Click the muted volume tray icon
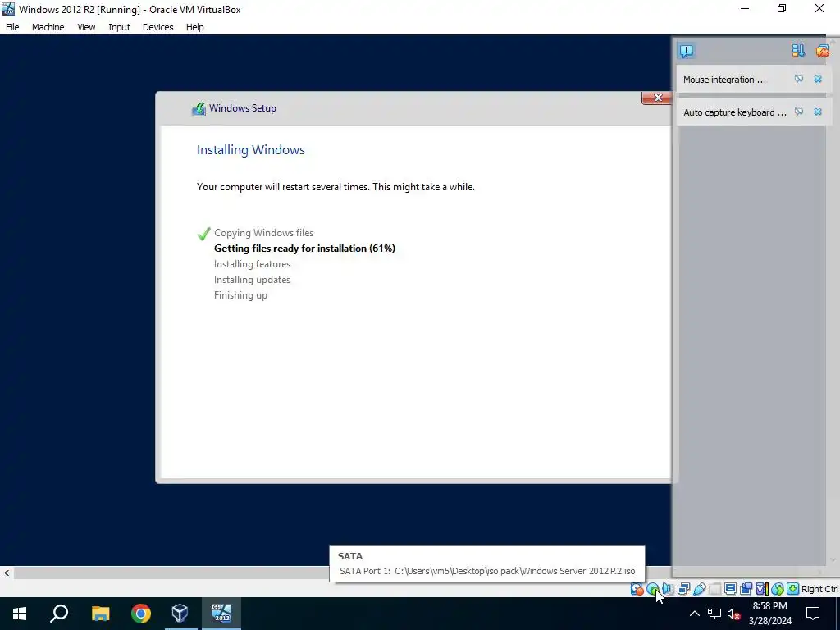 (x=733, y=614)
